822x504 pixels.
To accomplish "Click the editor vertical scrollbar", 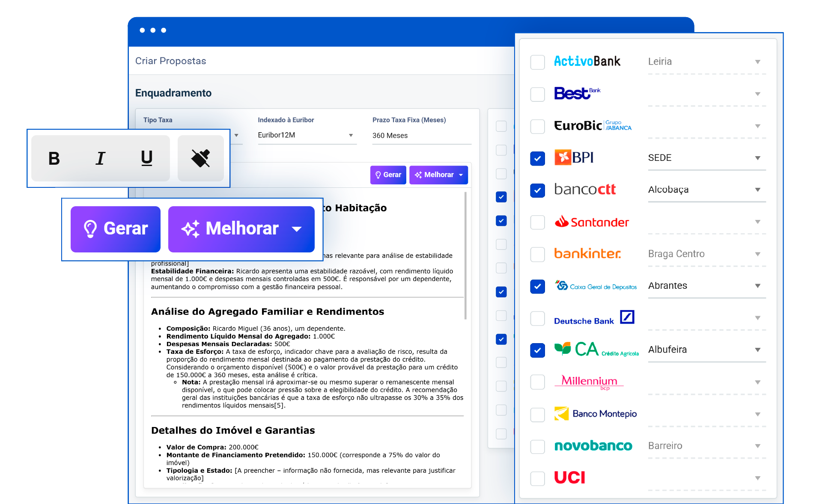I will click(465, 256).
